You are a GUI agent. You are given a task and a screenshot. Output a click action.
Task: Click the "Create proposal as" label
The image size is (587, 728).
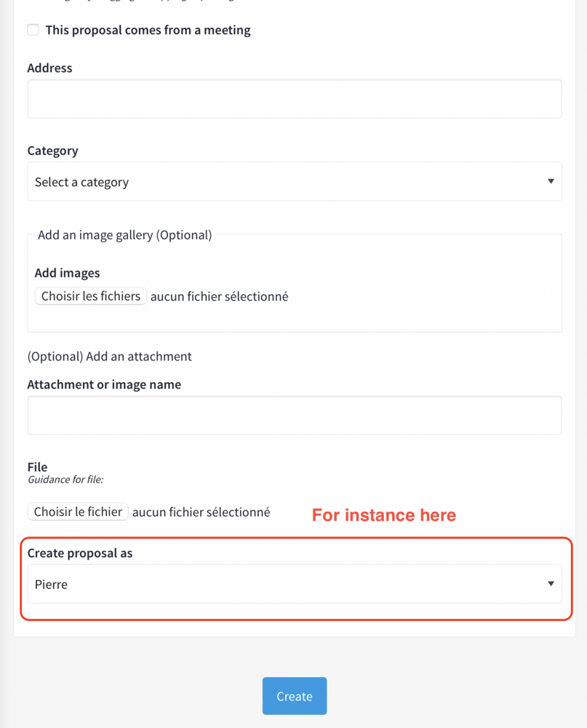click(80, 553)
